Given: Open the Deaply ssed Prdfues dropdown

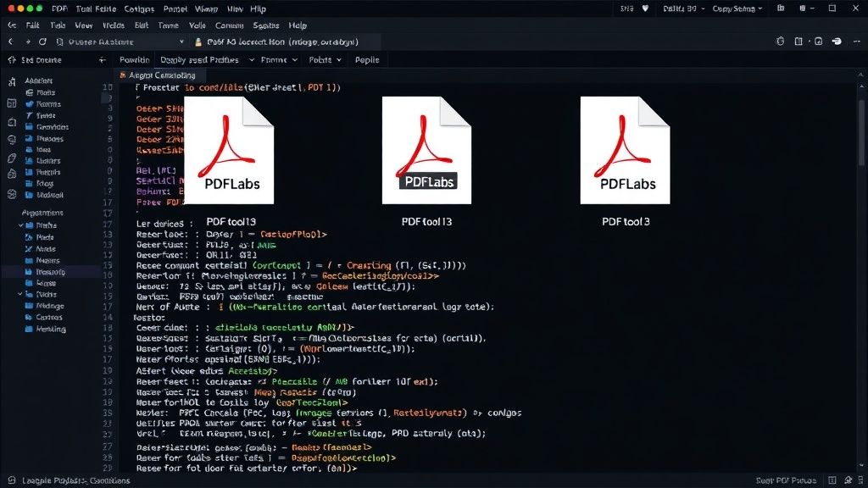Looking at the screenshot, I should 207,60.
